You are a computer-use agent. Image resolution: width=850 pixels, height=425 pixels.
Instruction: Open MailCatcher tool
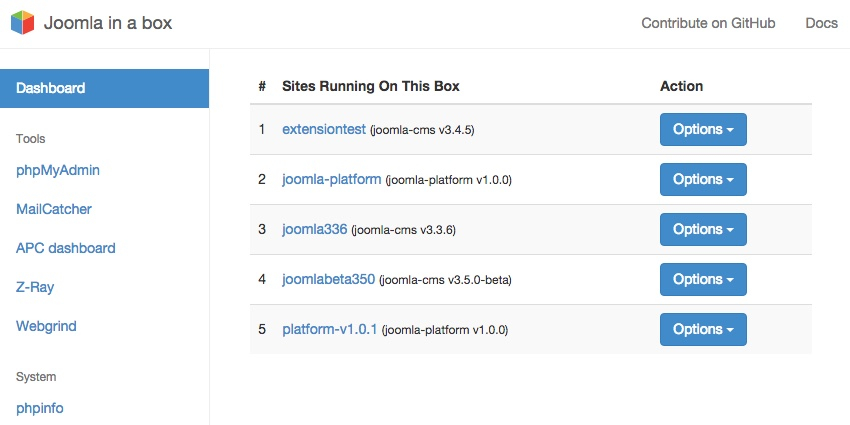[x=54, y=209]
